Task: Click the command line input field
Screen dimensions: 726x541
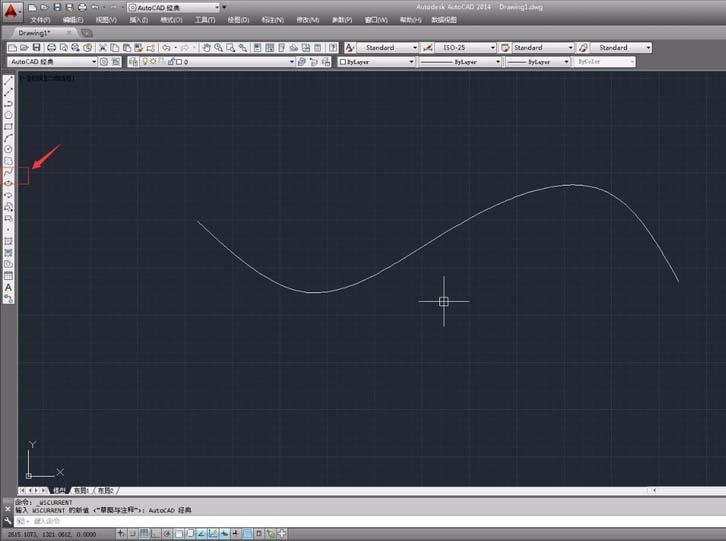Action: (370, 521)
